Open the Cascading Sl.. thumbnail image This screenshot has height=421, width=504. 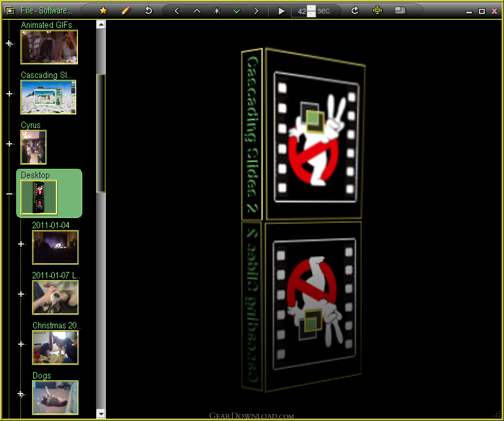click(48, 97)
